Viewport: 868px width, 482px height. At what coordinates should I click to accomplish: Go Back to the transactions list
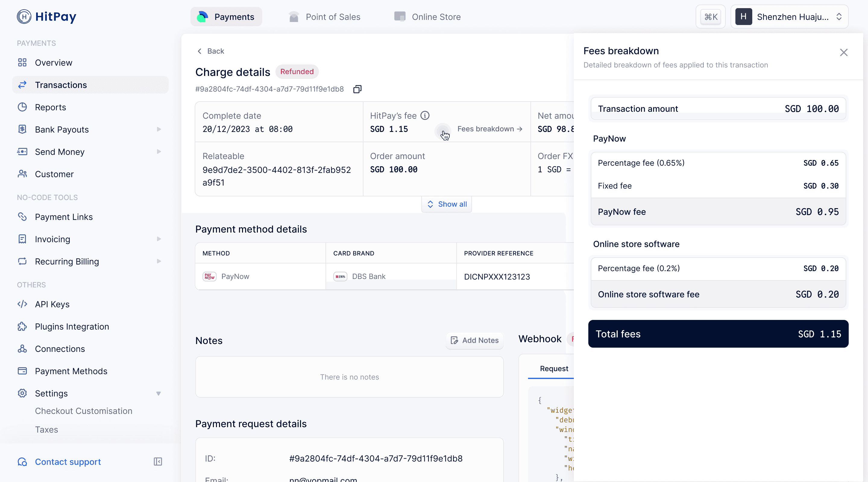pos(211,51)
